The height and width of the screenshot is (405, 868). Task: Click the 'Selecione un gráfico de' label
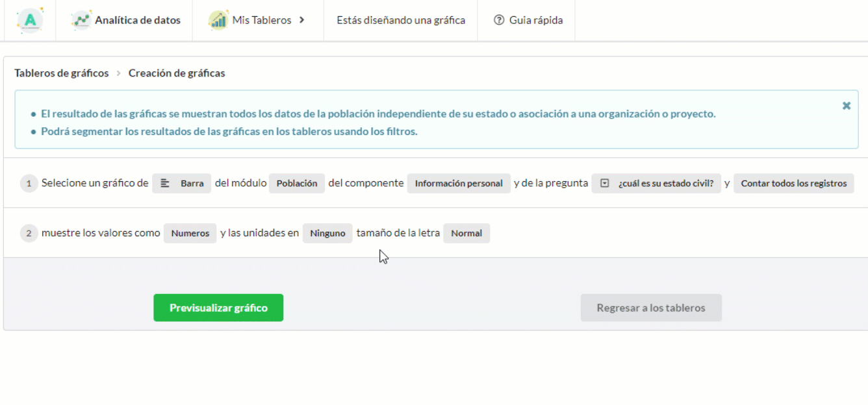point(95,183)
